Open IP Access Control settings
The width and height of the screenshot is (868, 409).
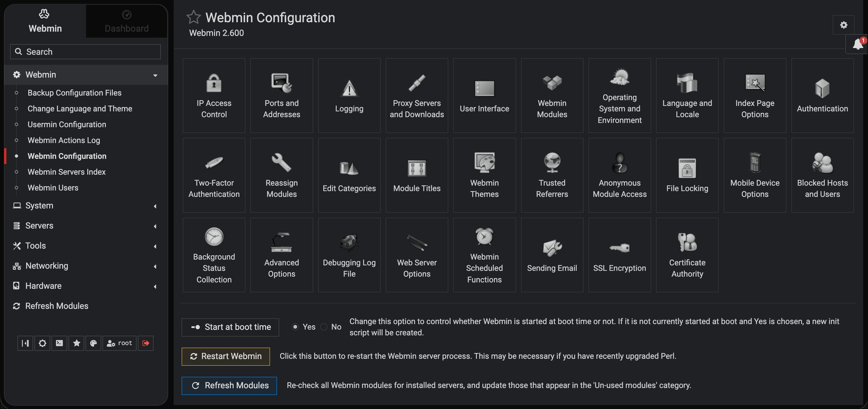(214, 95)
